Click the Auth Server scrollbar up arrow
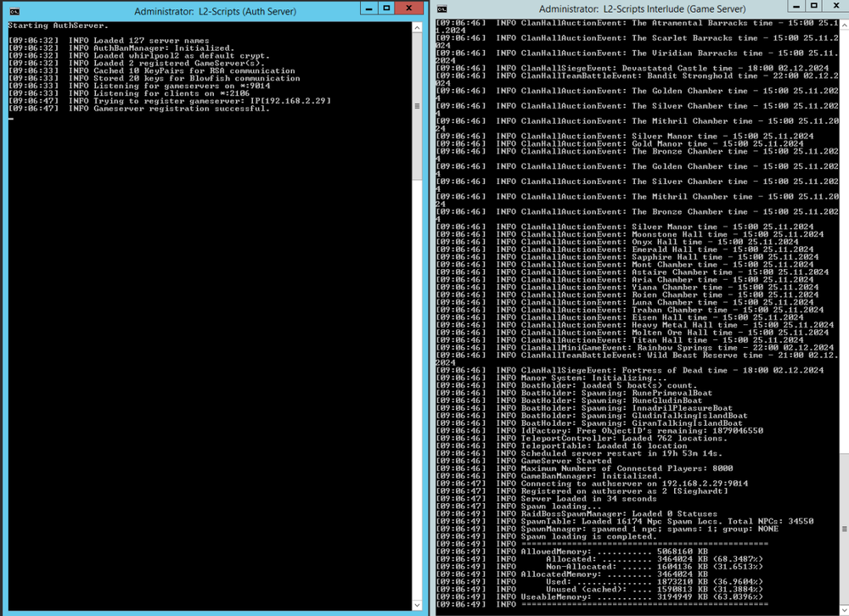Image resolution: width=849 pixels, height=616 pixels. click(x=417, y=27)
